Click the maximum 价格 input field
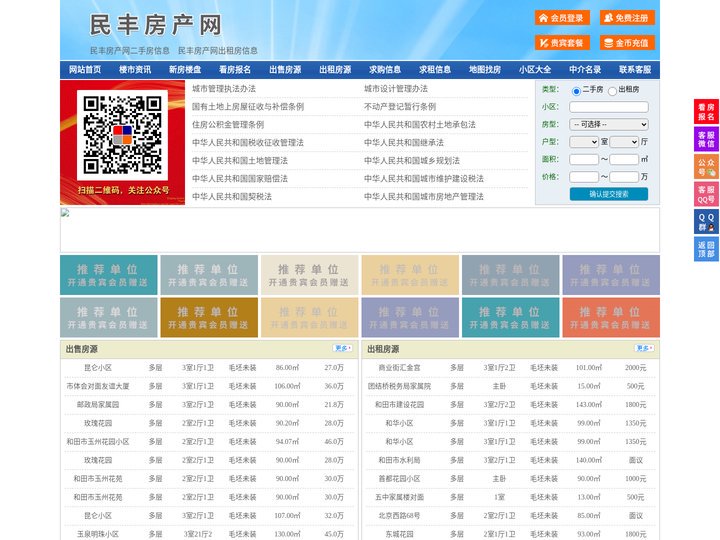 624,177
